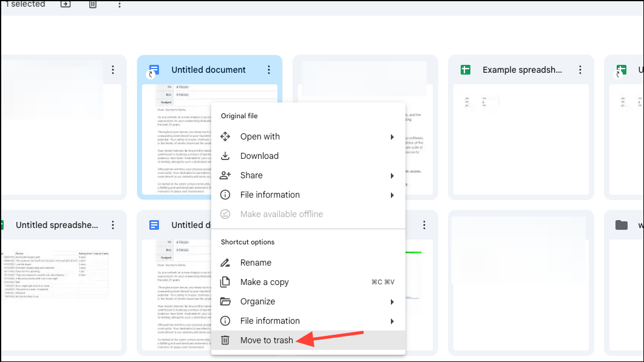This screenshot has height=362, width=644.
Task: Click the info icon under Shortcut options
Action: [x=225, y=321]
